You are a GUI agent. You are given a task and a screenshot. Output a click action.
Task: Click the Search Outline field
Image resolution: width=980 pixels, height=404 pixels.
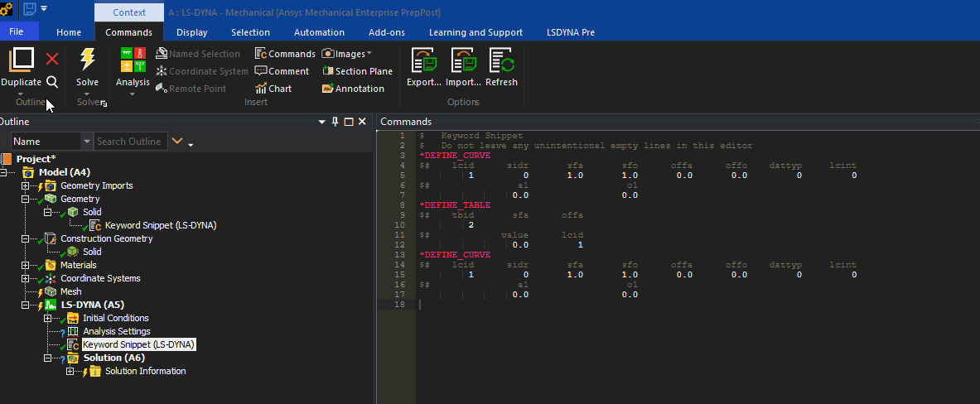(x=130, y=142)
